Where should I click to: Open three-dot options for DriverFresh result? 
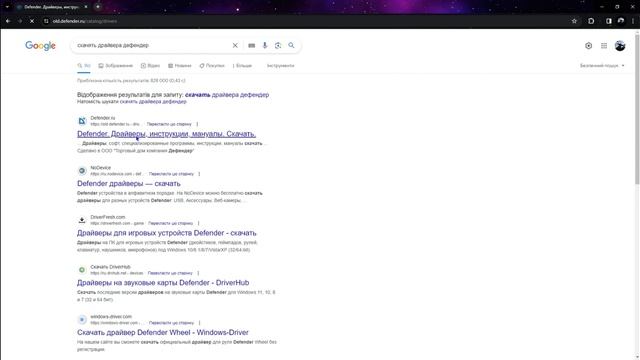click(x=198, y=223)
